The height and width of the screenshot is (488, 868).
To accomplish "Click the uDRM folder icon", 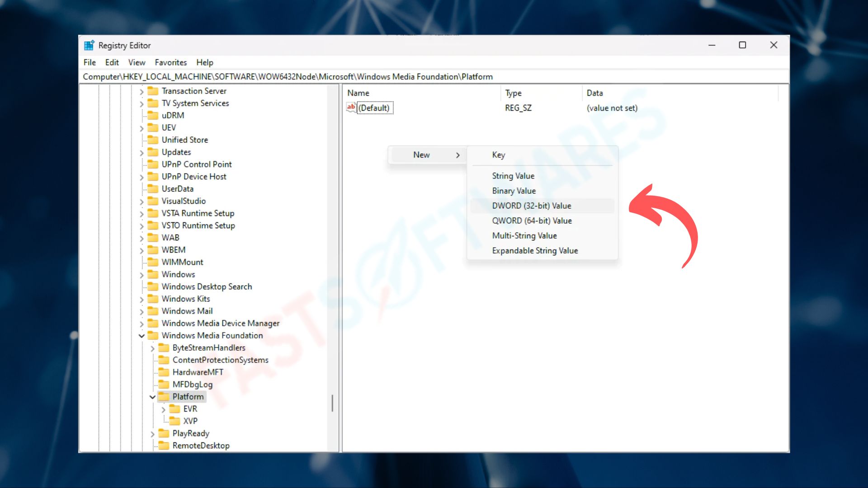I will tap(153, 115).
